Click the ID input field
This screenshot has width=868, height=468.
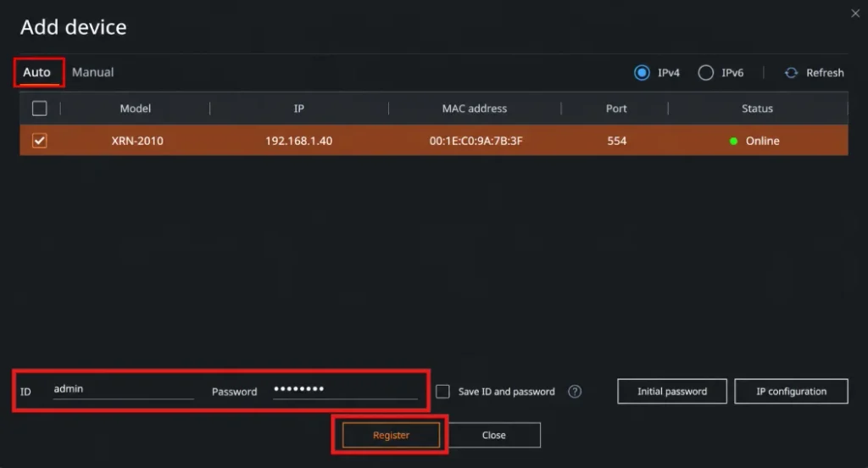pos(124,389)
